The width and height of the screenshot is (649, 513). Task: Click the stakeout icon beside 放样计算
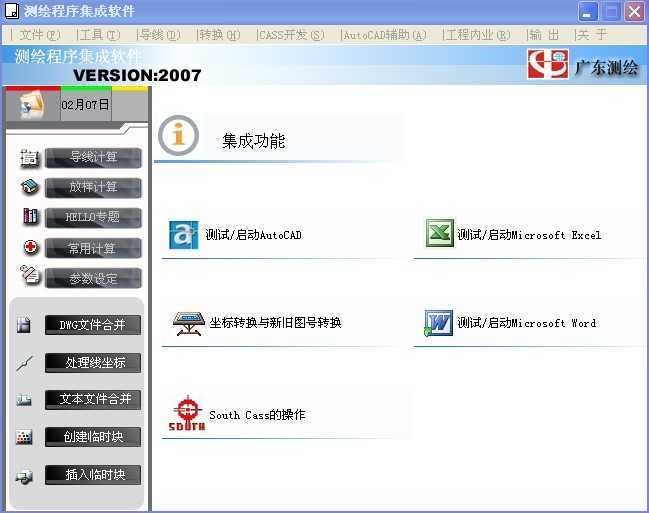(29, 187)
